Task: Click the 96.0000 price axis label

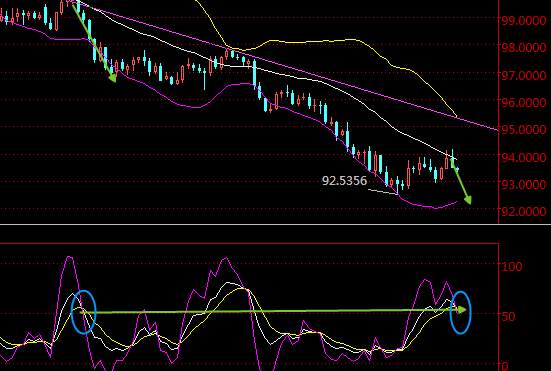Action: coord(524,103)
